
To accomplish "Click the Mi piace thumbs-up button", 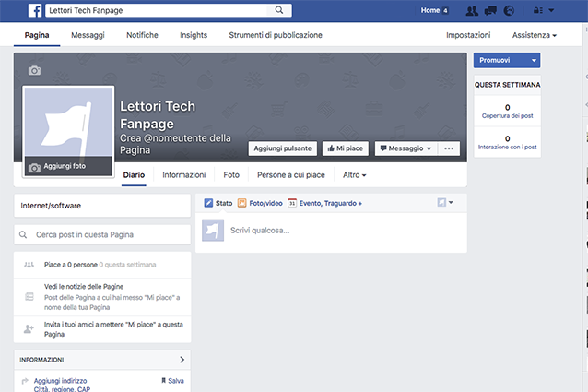I will pyautogui.click(x=346, y=148).
